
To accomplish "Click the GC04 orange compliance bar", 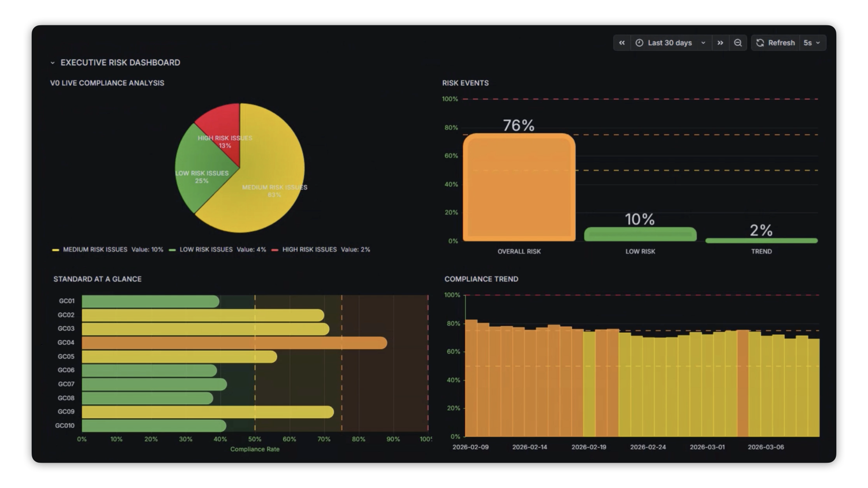I will pos(234,343).
